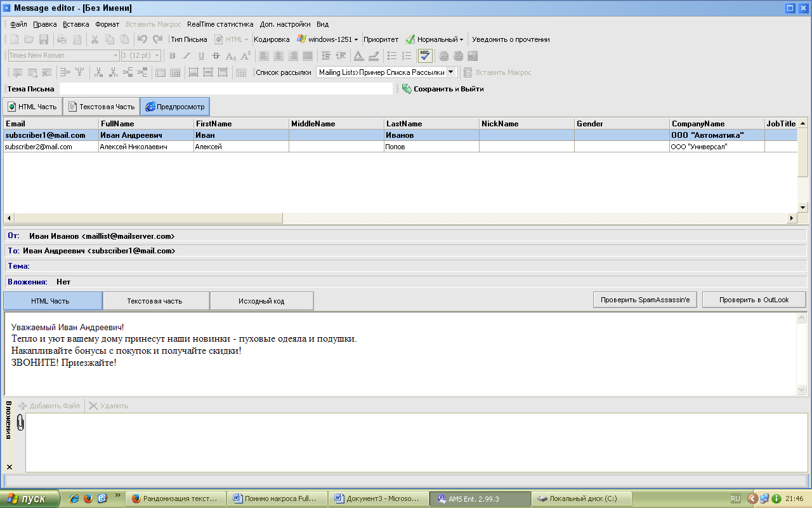This screenshot has width=812, height=508.
Task: Open the Исходный код tab
Action: point(261,301)
